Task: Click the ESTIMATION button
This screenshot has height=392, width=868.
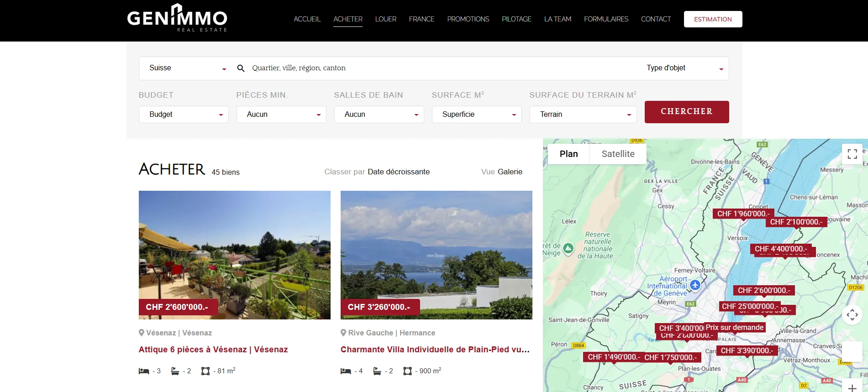Action: (x=713, y=19)
